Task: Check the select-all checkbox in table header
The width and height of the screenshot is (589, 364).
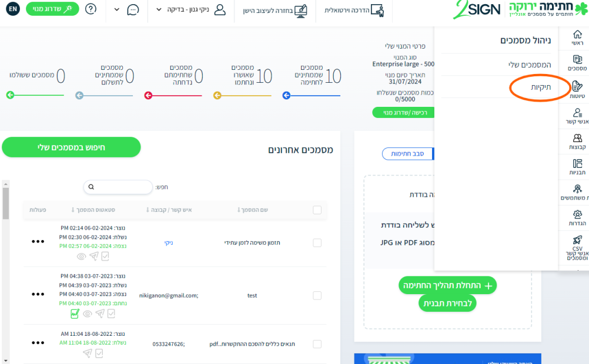Action: click(x=317, y=210)
